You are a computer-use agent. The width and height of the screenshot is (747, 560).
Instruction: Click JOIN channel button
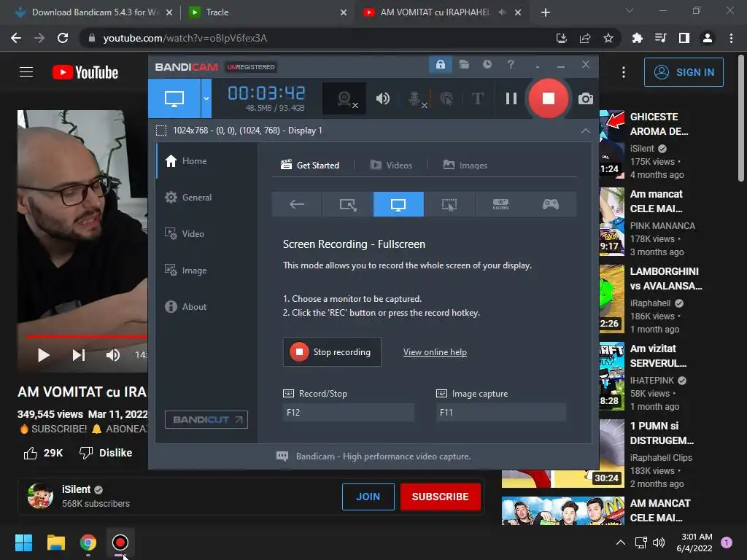(368, 497)
